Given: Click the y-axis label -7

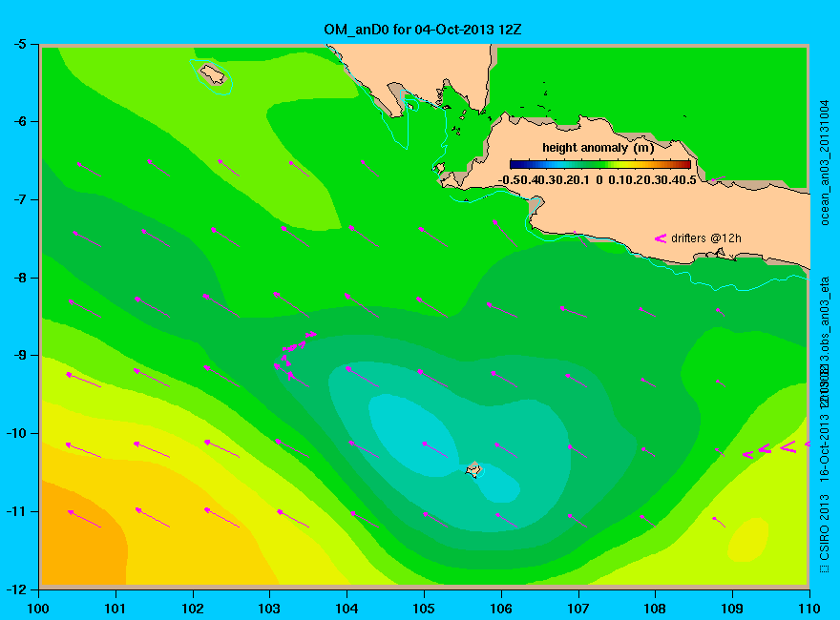Looking at the screenshot, I should click(x=20, y=199).
